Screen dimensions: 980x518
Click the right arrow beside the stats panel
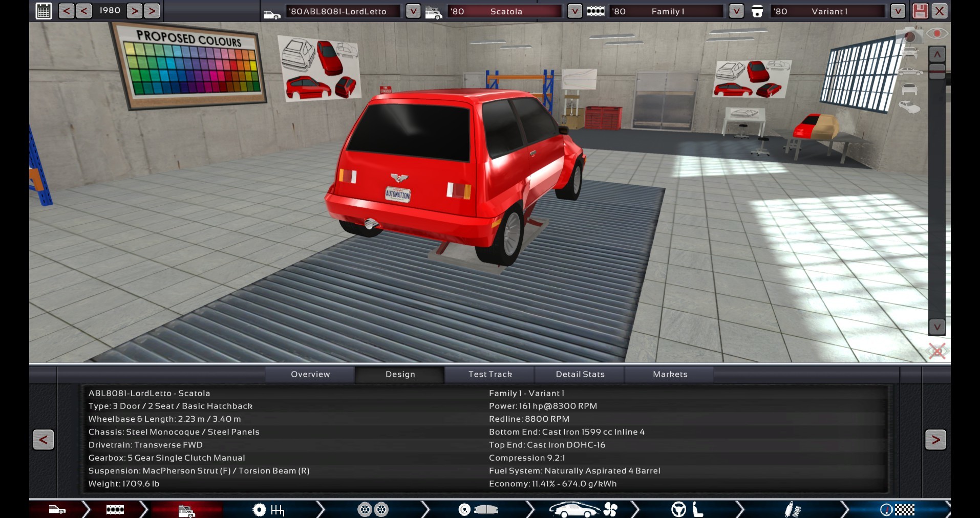point(935,440)
